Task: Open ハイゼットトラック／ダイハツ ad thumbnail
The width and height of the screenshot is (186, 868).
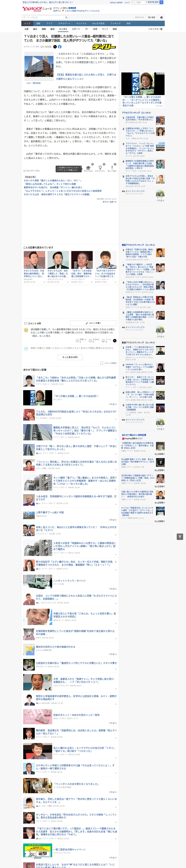Action: tap(38, 582)
